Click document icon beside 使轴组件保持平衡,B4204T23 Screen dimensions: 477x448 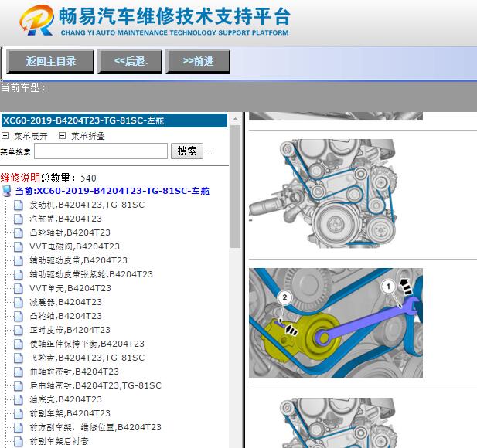[x=19, y=344]
